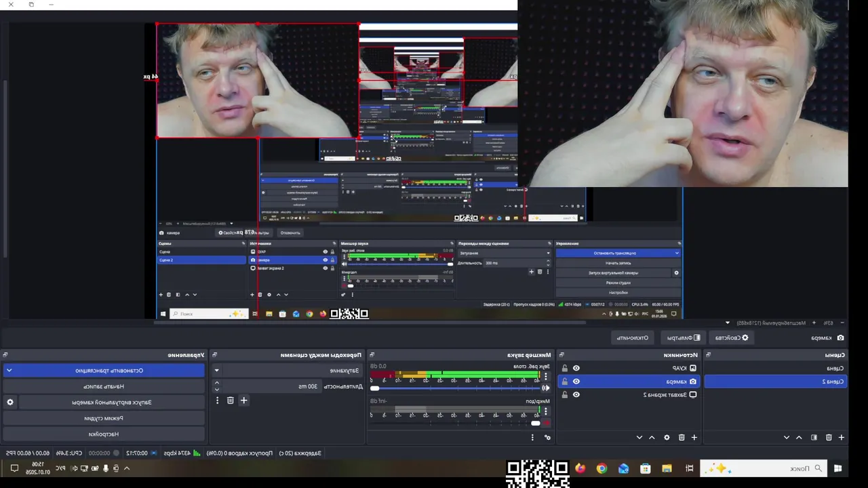Select the Сцена scene

click(x=776, y=368)
